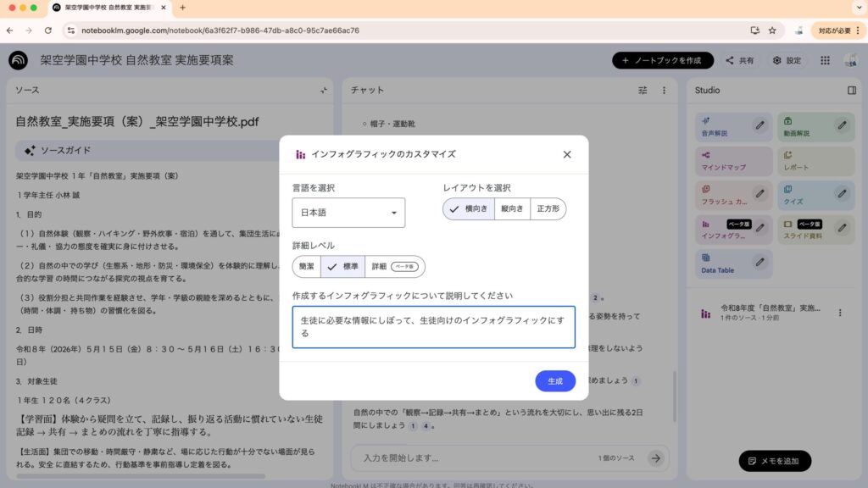This screenshot has width=868, height=488.
Task: Select the 正方形 layout option
Action: pyautogui.click(x=548, y=208)
